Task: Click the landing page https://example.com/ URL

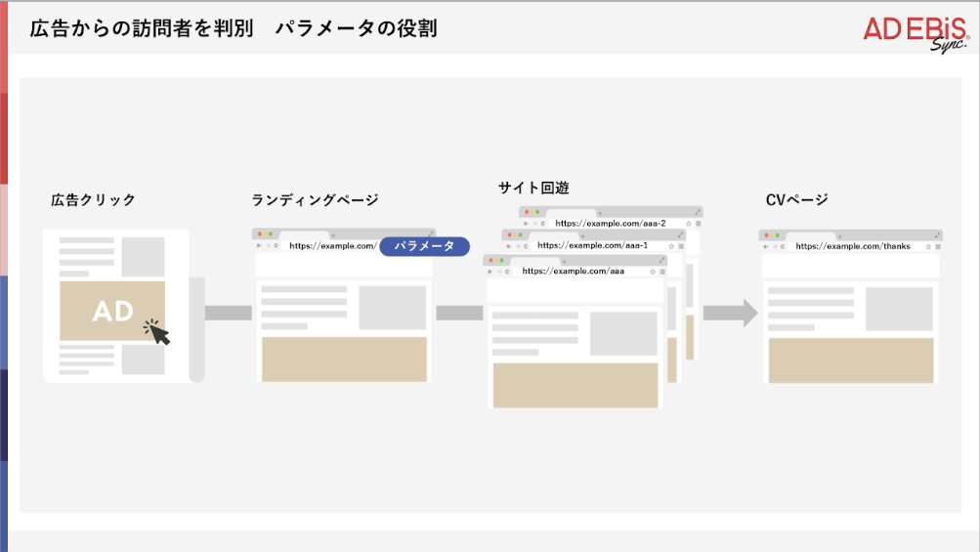Action: click(332, 246)
